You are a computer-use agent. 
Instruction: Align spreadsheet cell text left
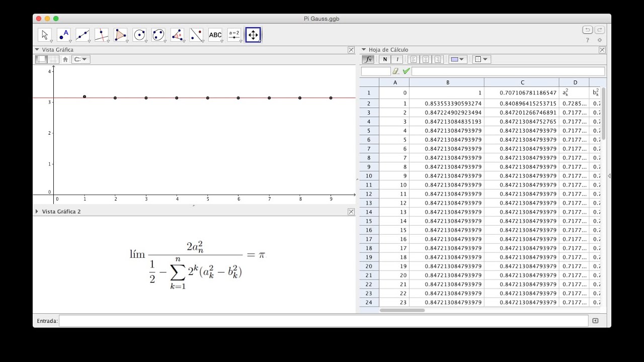coord(414,59)
